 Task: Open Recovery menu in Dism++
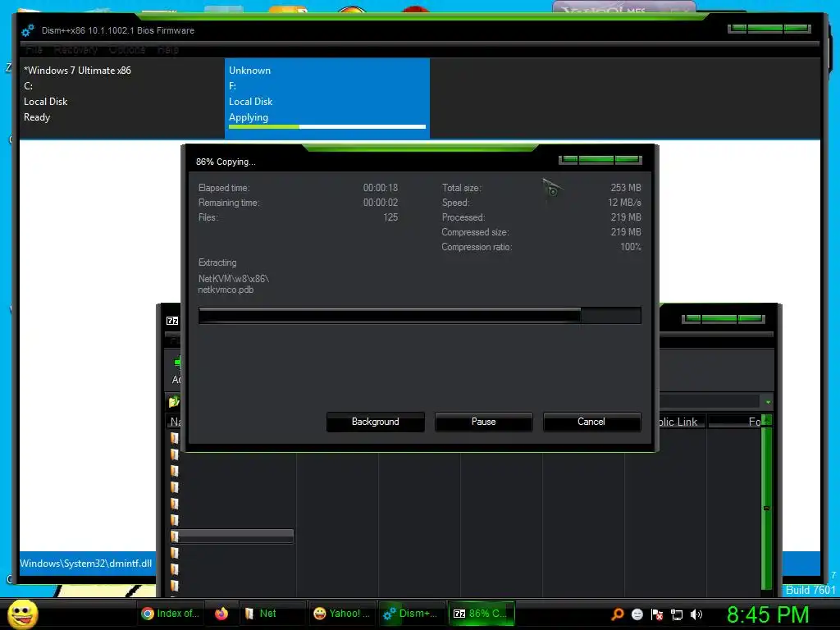click(x=75, y=50)
